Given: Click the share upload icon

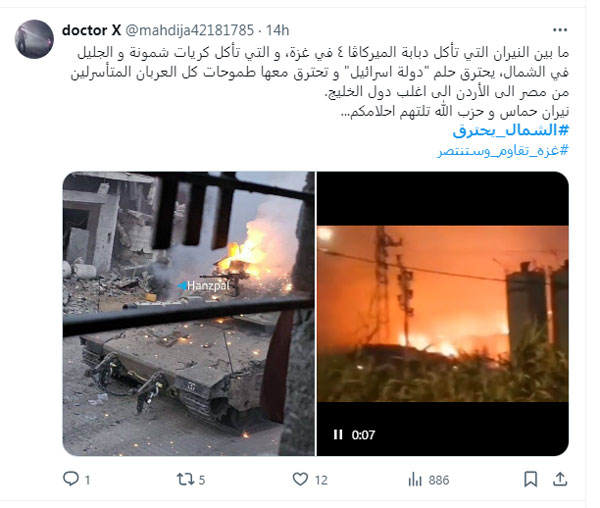Looking at the screenshot, I should tap(560, 479).
